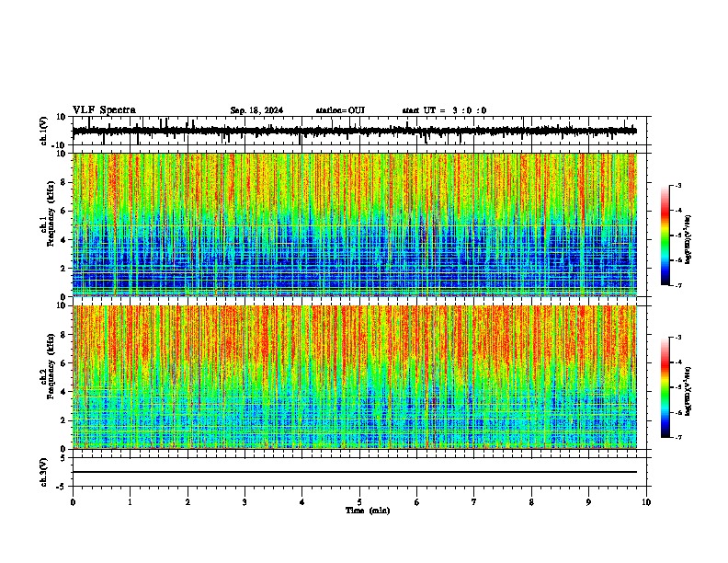This screenshot has width=728, height=563.
Task: Click the "8" kHz tick on ch.1 frequency axis
Action: coord(63,182)
